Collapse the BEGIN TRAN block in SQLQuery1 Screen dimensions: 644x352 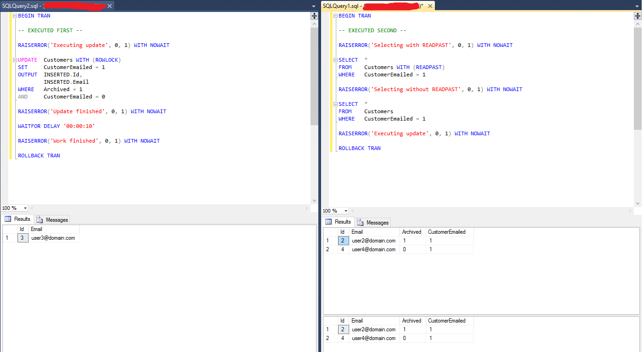coord(335,16)
